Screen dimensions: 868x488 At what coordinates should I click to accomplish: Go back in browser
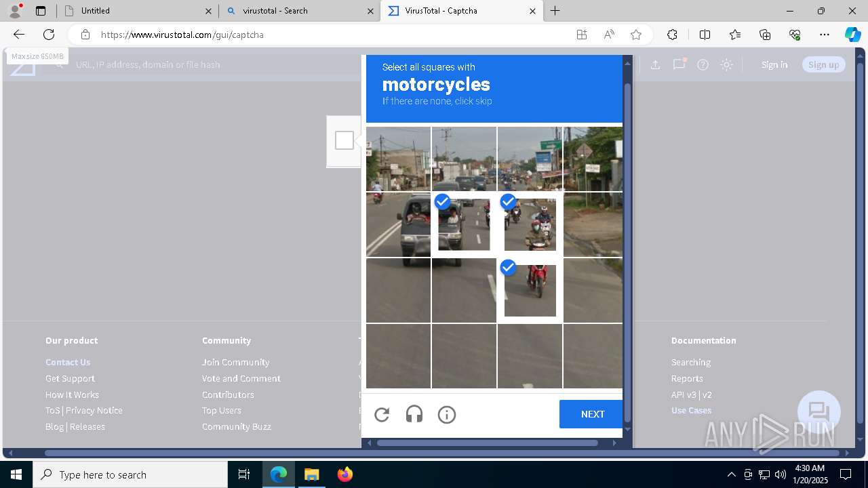click(19, 35)
